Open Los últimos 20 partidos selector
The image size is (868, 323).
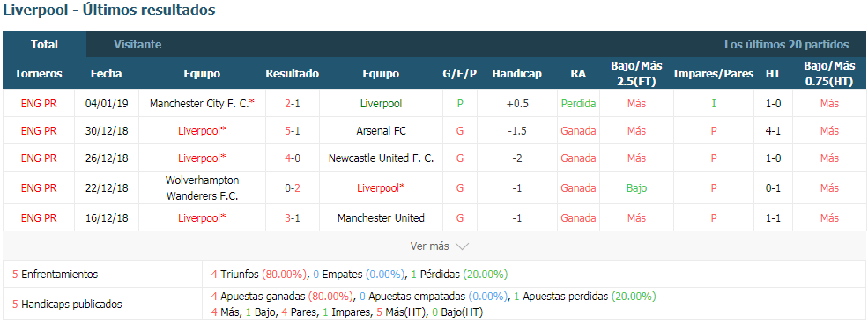[x=786, y=45]
